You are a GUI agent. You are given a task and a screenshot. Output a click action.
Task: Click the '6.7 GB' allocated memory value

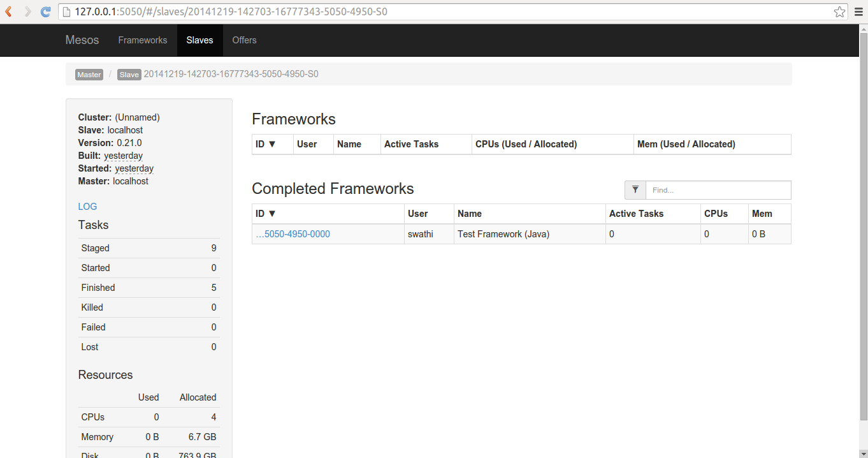click(203, 437)
